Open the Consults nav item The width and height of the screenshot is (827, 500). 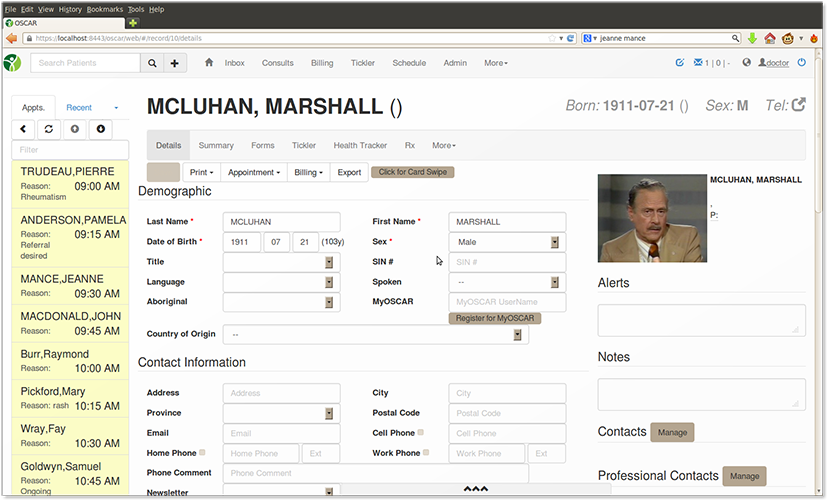coord(277,63)
